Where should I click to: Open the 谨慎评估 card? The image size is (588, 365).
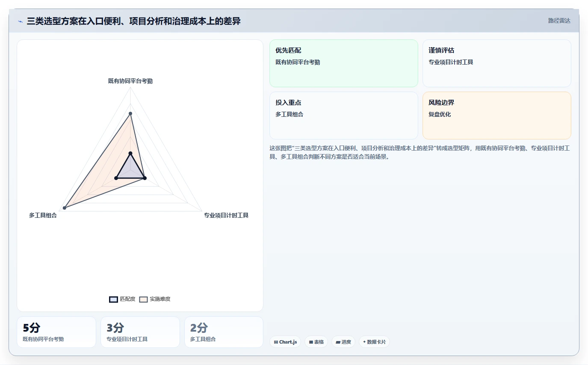[x=497, y=63]
